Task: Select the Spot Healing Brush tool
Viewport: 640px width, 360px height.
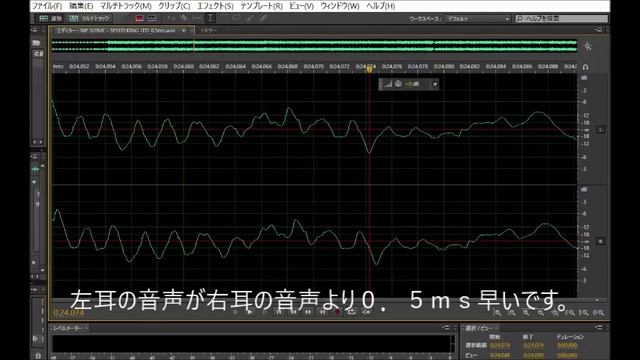Action: point(263,18)
